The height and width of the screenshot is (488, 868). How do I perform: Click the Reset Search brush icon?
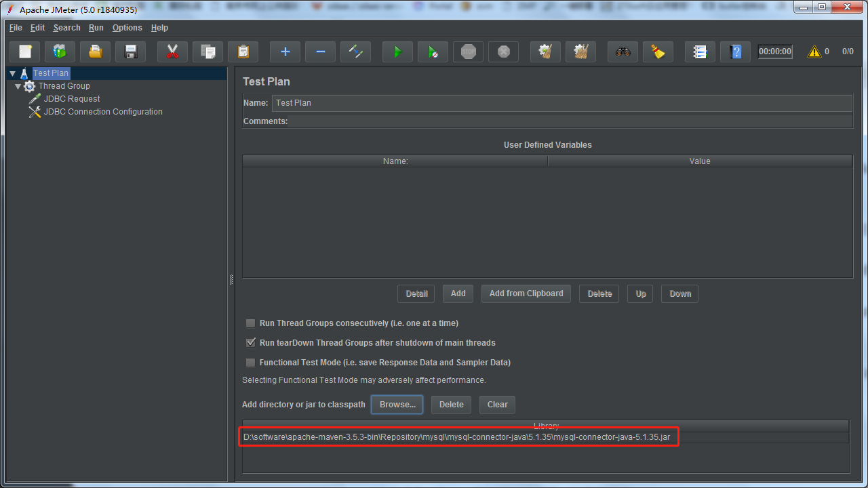[x=658, y=52]
